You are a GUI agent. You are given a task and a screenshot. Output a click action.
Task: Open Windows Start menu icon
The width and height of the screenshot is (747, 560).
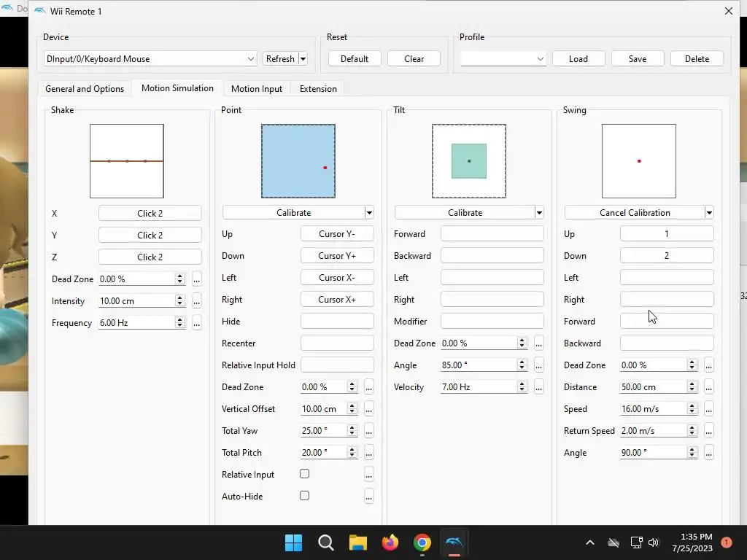[293, 542]
